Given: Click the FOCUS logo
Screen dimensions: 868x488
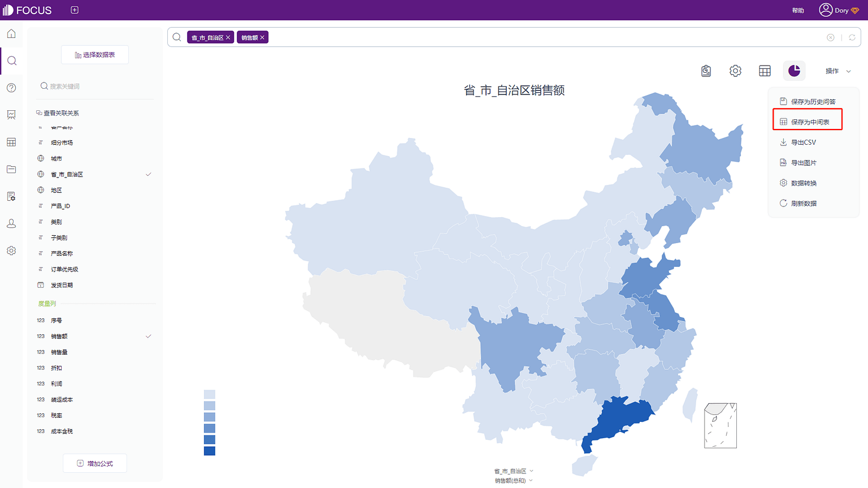Looking at the screenshot, I should (x=28, y=10).
